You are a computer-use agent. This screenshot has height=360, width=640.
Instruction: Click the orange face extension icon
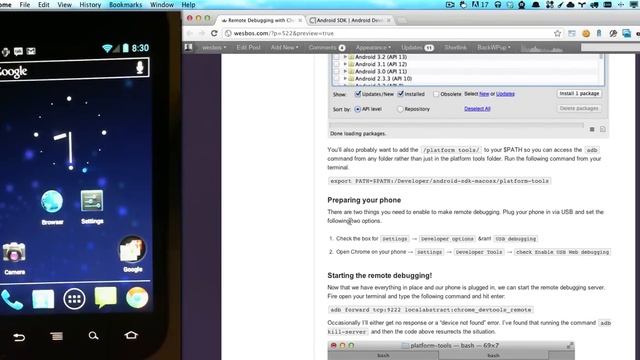coord(586,33)
